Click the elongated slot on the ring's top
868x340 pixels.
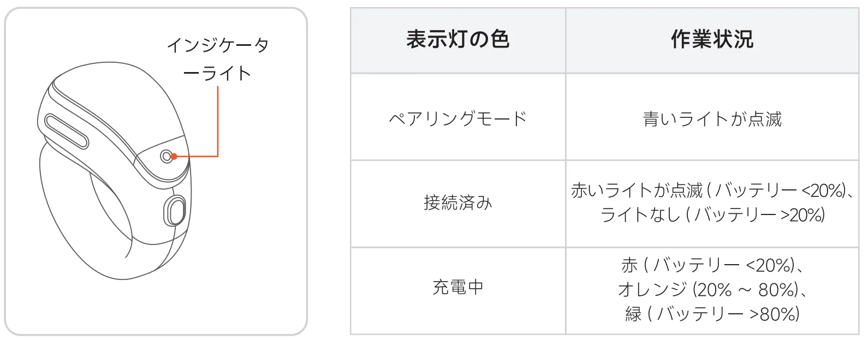coord(67,132)
